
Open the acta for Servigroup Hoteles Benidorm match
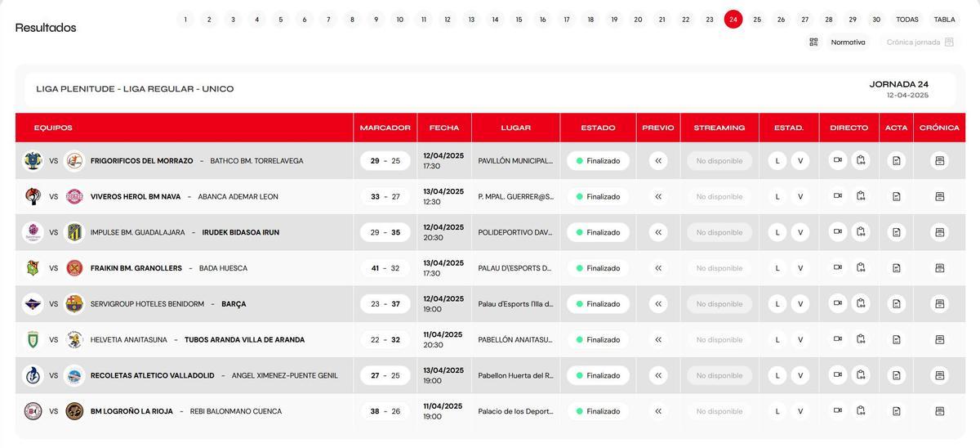coord(897,304)
